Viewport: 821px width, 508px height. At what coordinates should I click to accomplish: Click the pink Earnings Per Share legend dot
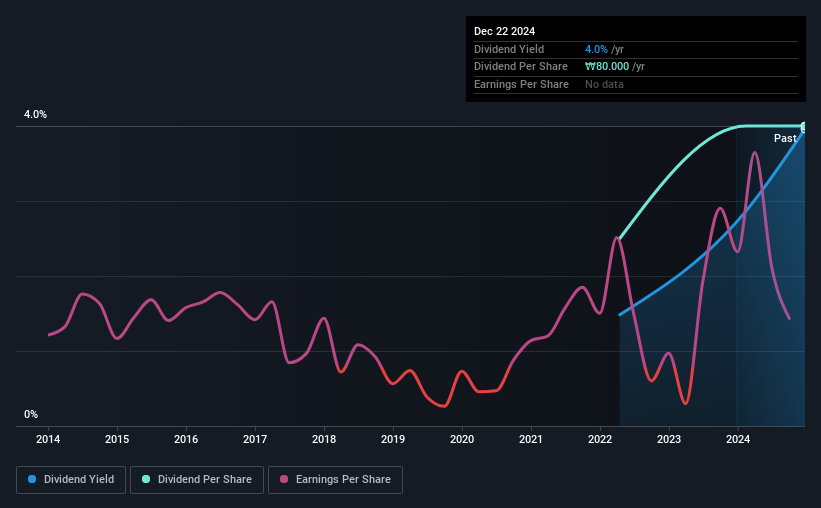pos(284,479)
